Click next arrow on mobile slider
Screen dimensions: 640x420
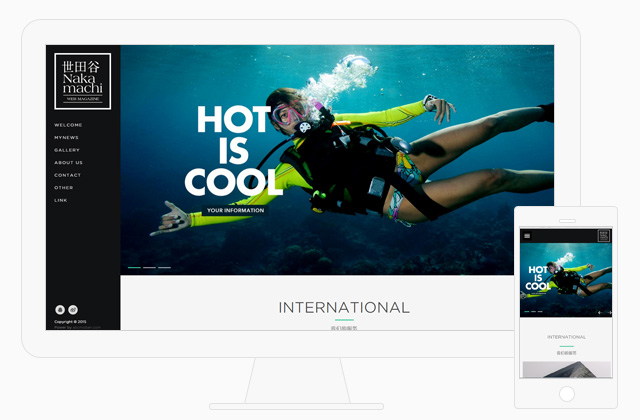609,312
